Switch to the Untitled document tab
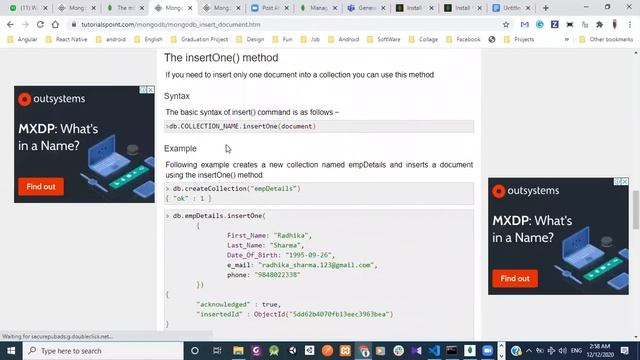Viewport: 640px width, 360px height. (x=511, y=8)
